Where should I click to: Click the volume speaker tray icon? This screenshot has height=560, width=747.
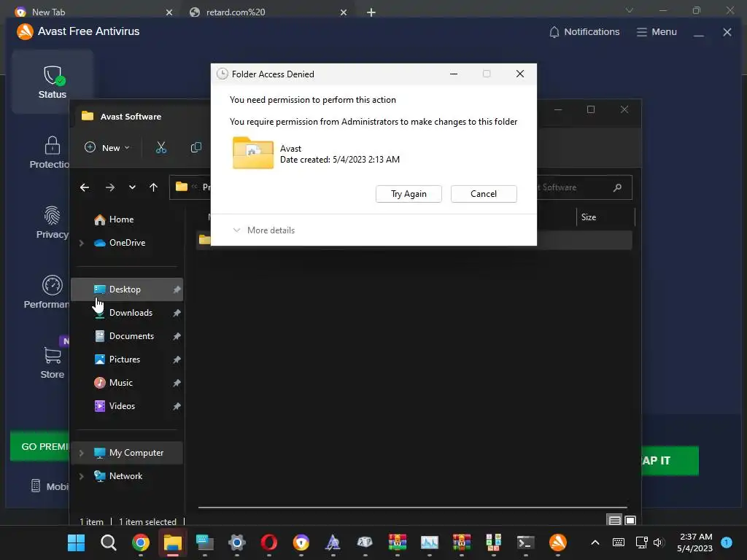[x=659, y=542]
